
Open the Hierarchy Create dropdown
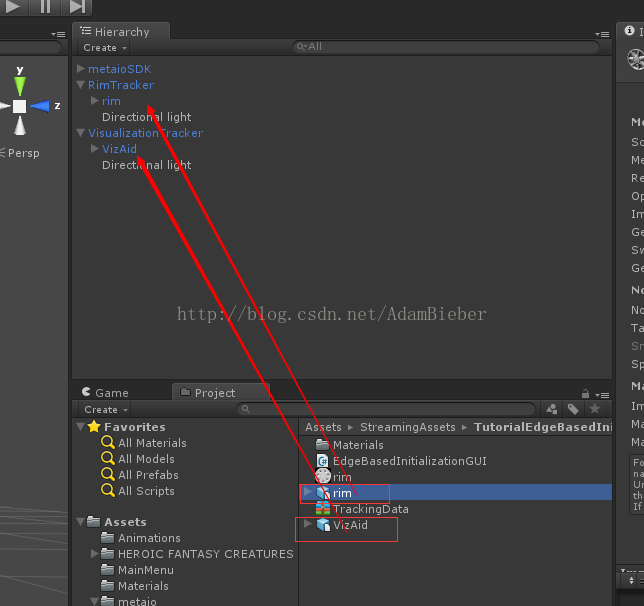pos(105,48)
